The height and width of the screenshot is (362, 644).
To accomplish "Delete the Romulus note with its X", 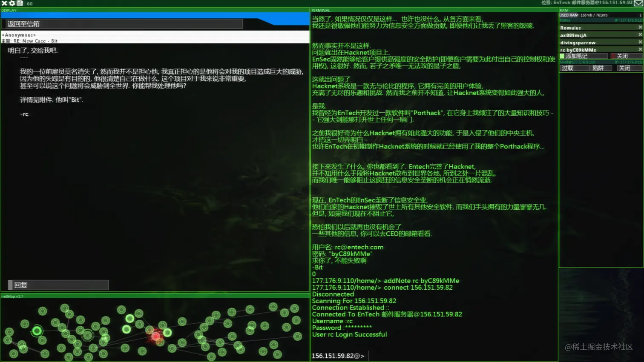I will pyautogui.click(x=640, y=28).
